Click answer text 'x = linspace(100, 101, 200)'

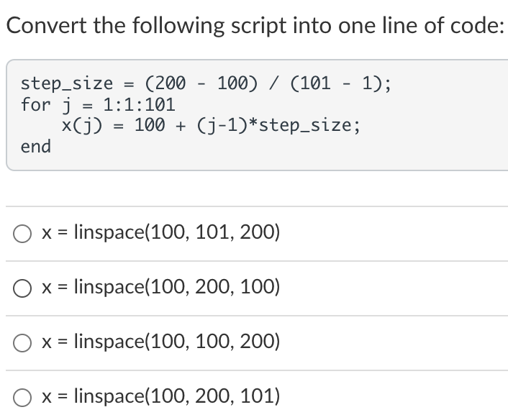(x=160, y=232)
